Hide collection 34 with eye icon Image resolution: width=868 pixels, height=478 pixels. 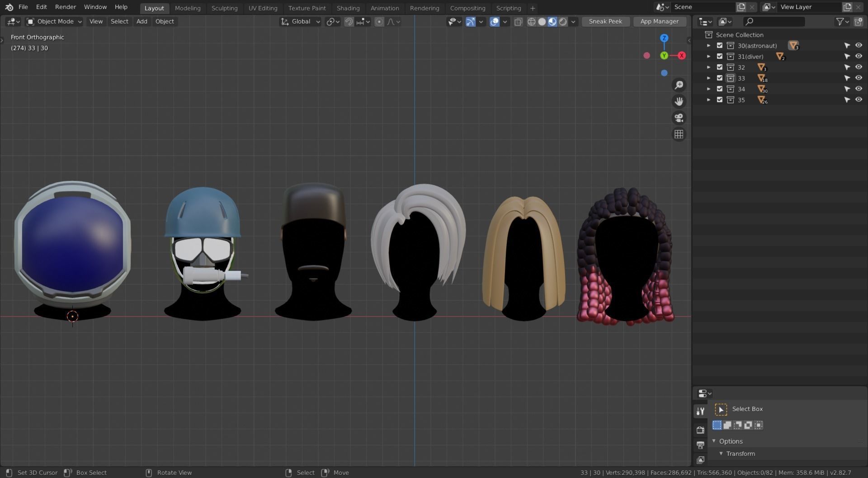coord(859,89)
